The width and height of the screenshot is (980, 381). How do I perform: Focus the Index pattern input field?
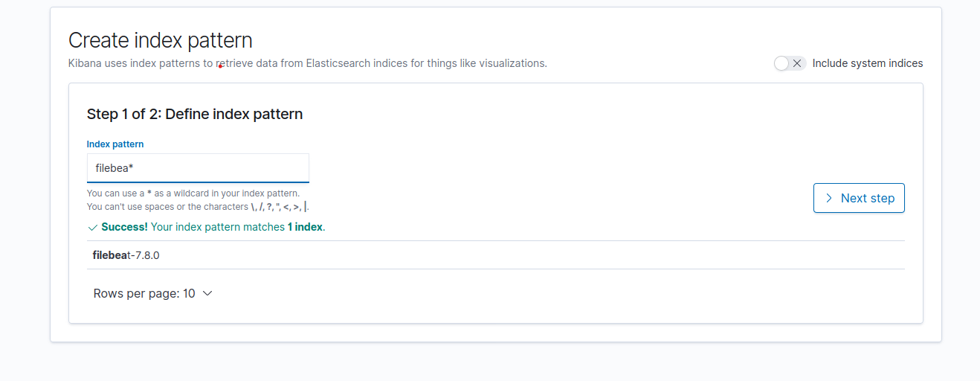point(198,168)
